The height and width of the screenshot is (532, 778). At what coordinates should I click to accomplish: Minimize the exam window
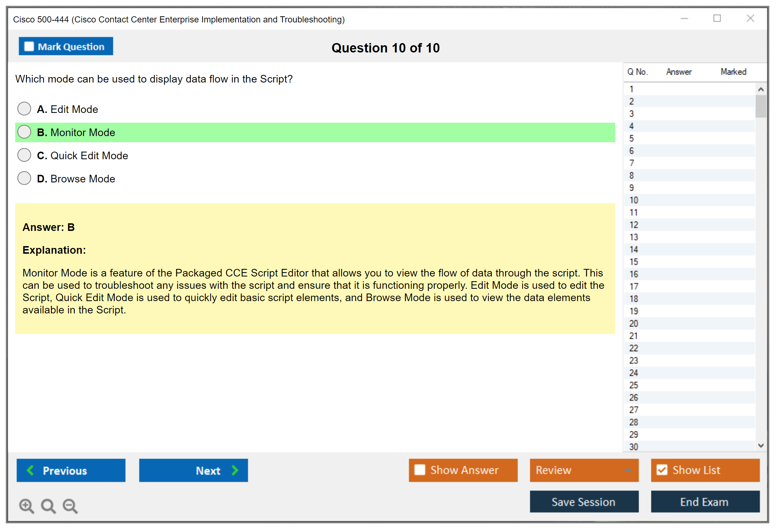click(684, 18)
